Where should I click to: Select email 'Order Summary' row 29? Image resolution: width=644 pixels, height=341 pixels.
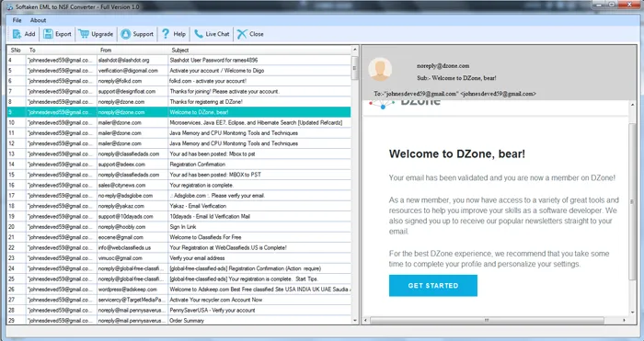(179, 321)
